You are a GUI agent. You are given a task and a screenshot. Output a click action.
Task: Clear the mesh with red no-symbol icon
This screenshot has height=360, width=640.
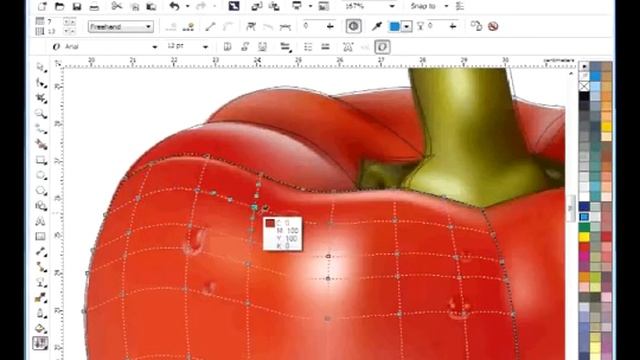pyautogui.click(x=493, y=27)
